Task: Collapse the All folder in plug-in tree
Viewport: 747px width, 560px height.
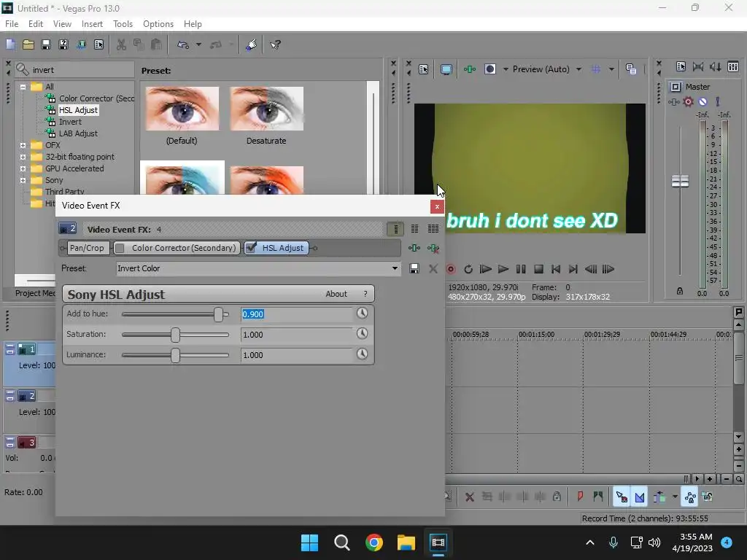Action: (23, 87)
